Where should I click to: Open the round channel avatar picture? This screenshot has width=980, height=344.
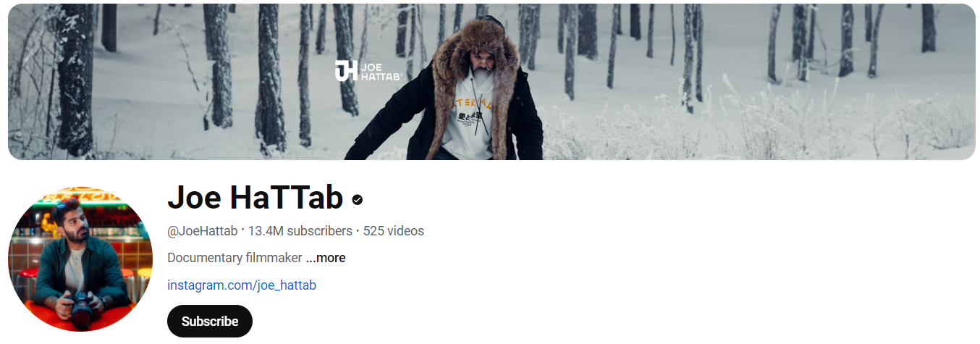(80, 259)
